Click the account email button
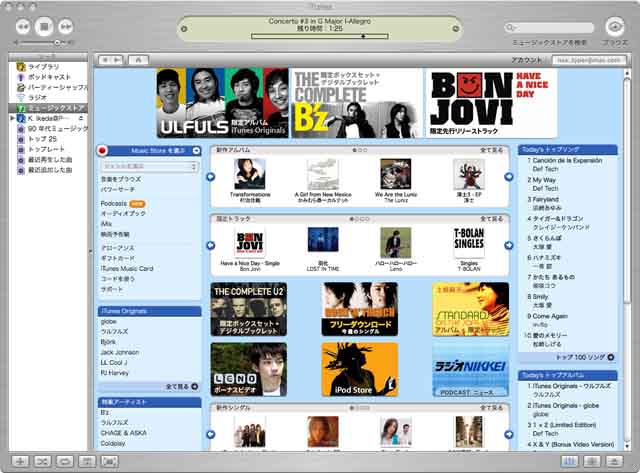Screen dimensions: 640x473 [x=589, y=60]
